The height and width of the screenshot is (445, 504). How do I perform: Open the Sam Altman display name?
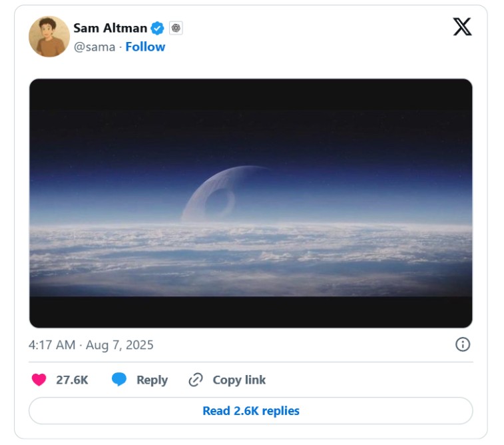point(111,28)
